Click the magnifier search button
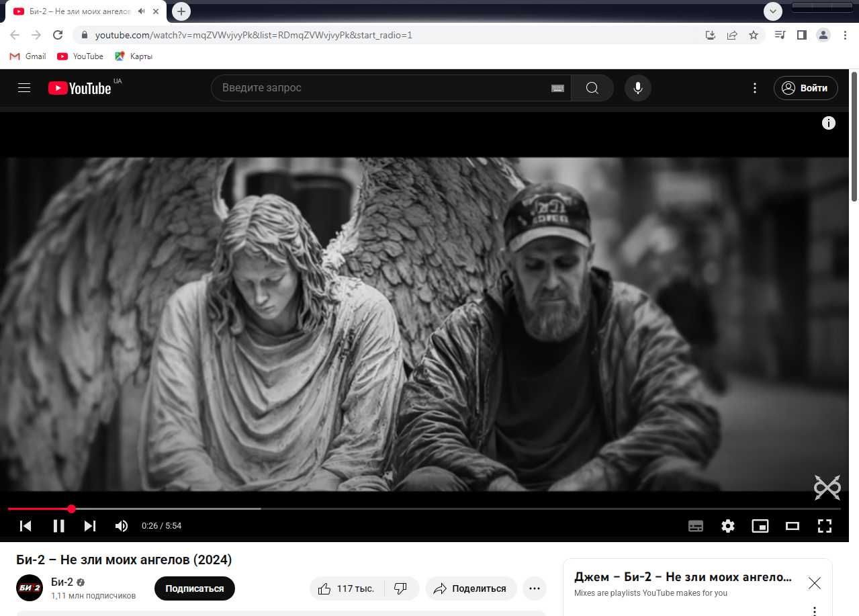Viewport: 859px width, 616px height. 592,88
